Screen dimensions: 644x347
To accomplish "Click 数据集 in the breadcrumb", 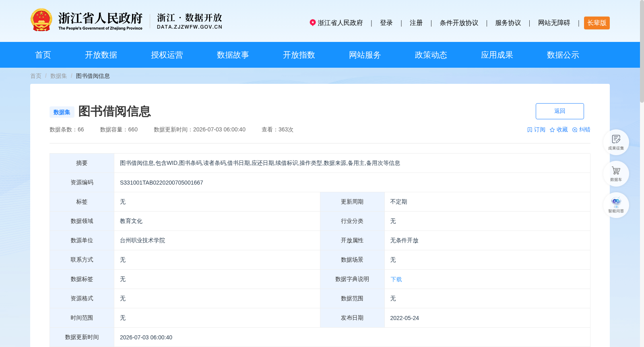I will (58, 76).
